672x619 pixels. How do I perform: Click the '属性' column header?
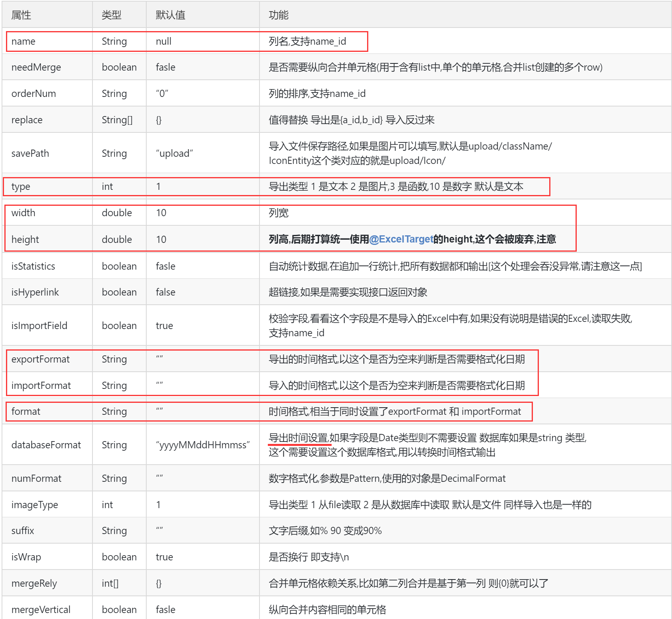47,15
